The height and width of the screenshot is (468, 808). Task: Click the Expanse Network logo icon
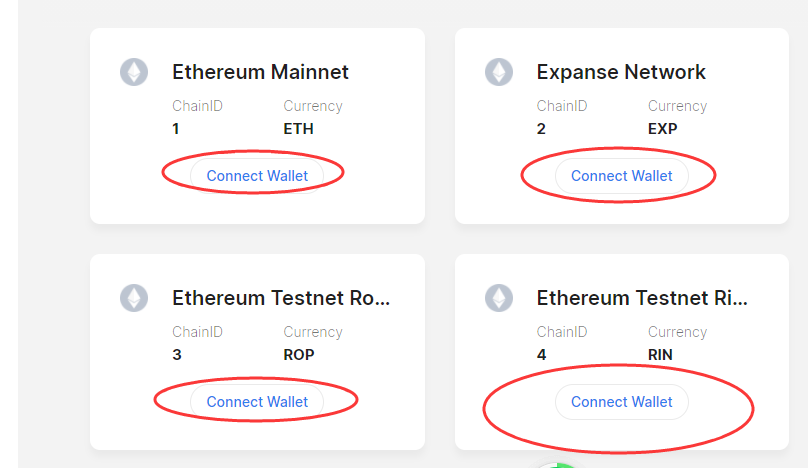499,72
